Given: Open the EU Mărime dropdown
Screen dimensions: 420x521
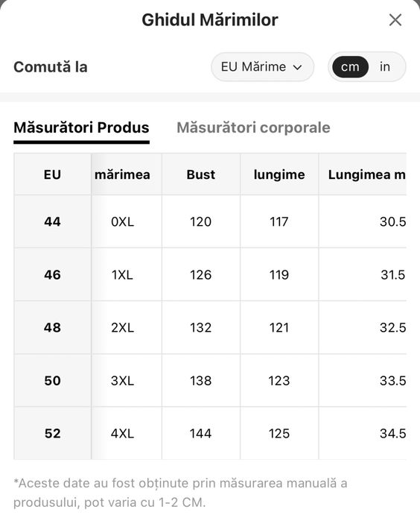Looking at the screenshot, I should 262,67.
